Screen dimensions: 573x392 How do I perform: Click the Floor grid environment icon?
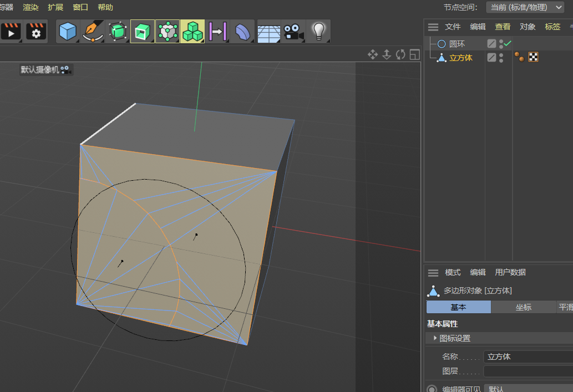[x=268, y=31]
